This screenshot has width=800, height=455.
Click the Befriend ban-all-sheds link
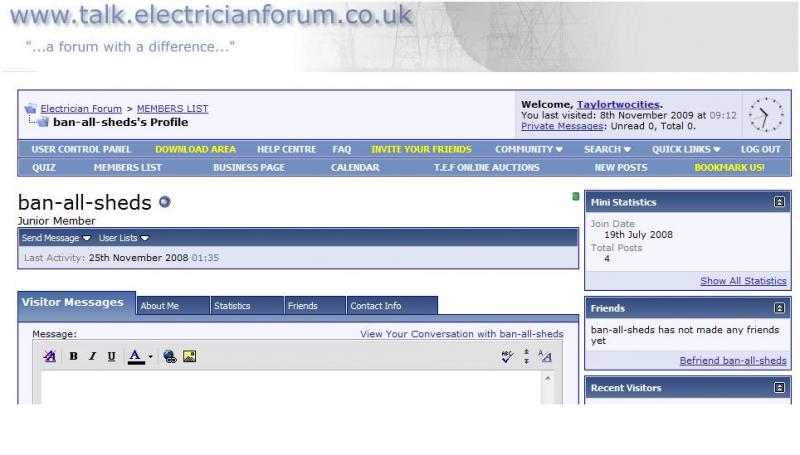(x=732, y=361)
